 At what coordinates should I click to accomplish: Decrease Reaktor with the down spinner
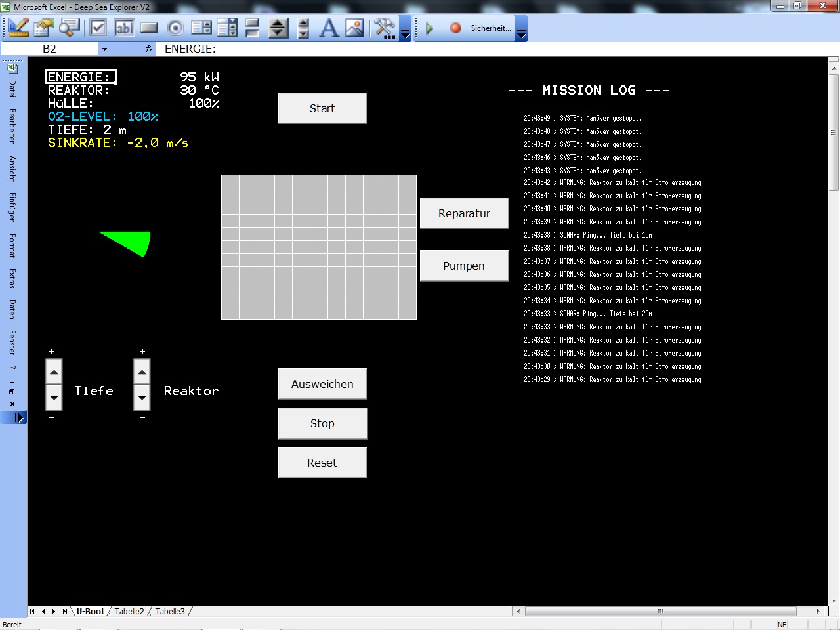coord(142,397)
